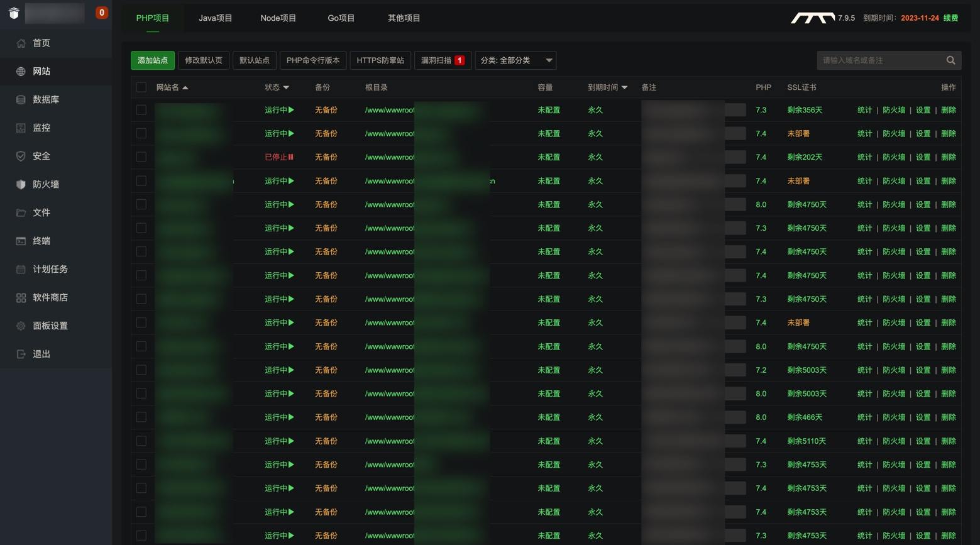The height and width of the screenshot is (545, 980).
Task: Click the 退出 logout icon
Action: click(21, 355)
